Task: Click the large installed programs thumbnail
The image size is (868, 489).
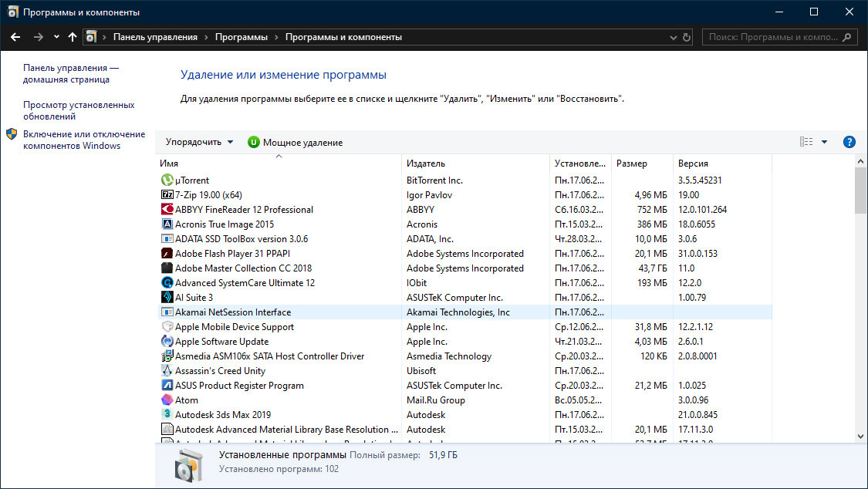Action: (x=189, y=465)
